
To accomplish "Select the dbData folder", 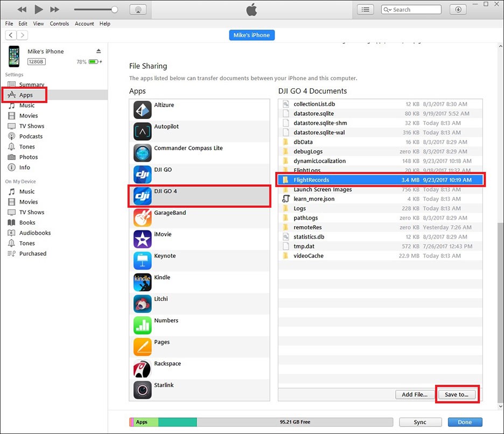I will click(x=380, y=142).
